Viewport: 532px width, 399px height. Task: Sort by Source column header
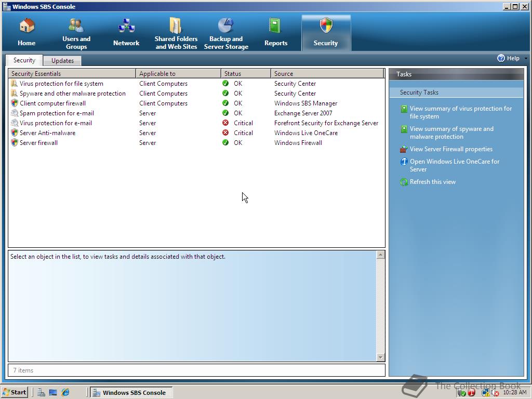327,74
